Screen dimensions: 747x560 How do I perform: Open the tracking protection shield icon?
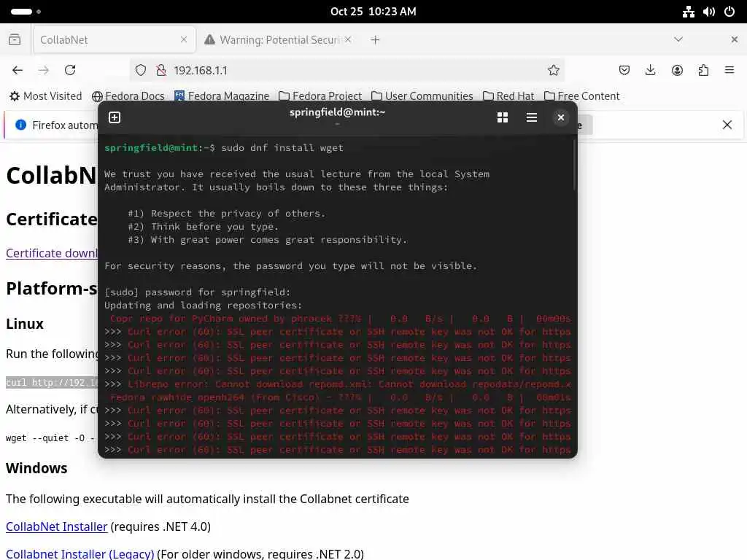point(141,71)
